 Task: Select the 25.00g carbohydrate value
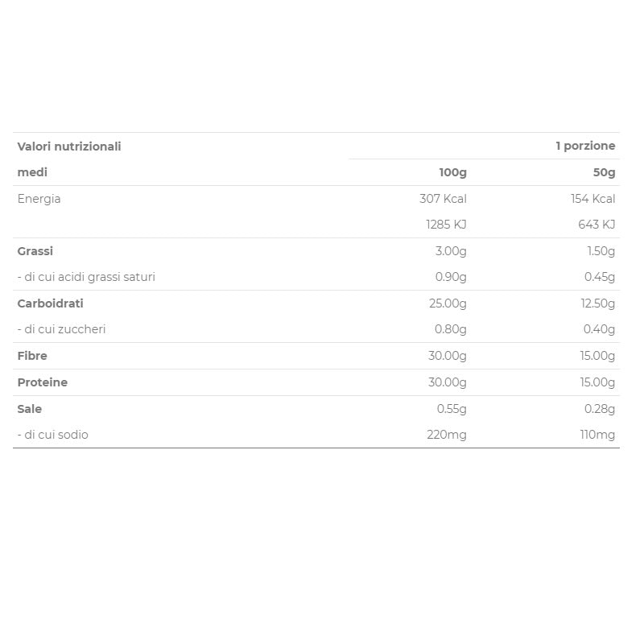[x=448, y=303]
